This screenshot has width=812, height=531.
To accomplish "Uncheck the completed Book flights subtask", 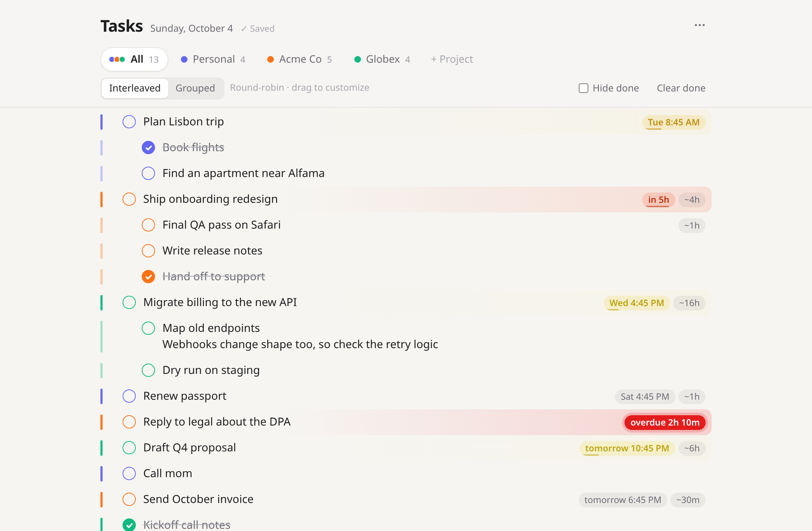I will pyautogui.click(x=148, y=147).
